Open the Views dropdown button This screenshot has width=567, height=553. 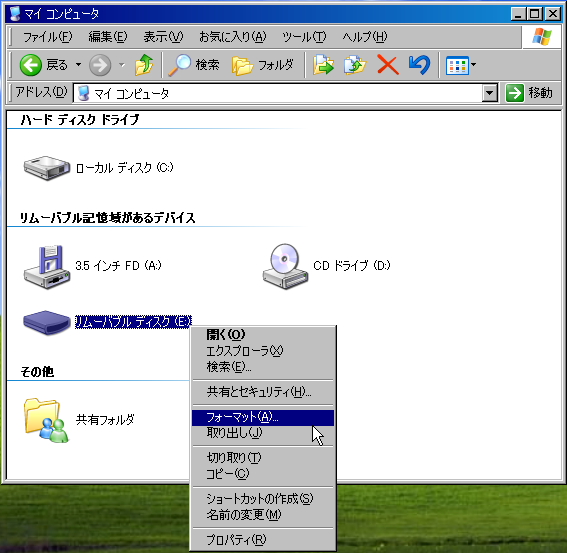point(461,65)
